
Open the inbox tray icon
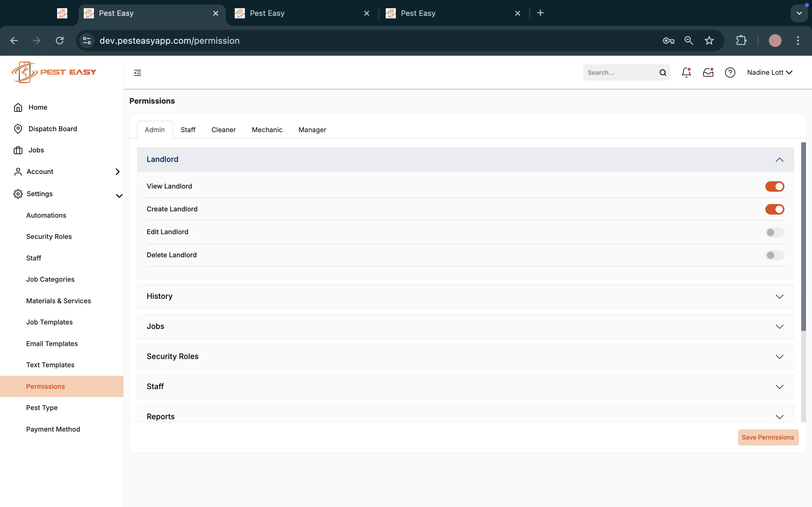(708, 73)
